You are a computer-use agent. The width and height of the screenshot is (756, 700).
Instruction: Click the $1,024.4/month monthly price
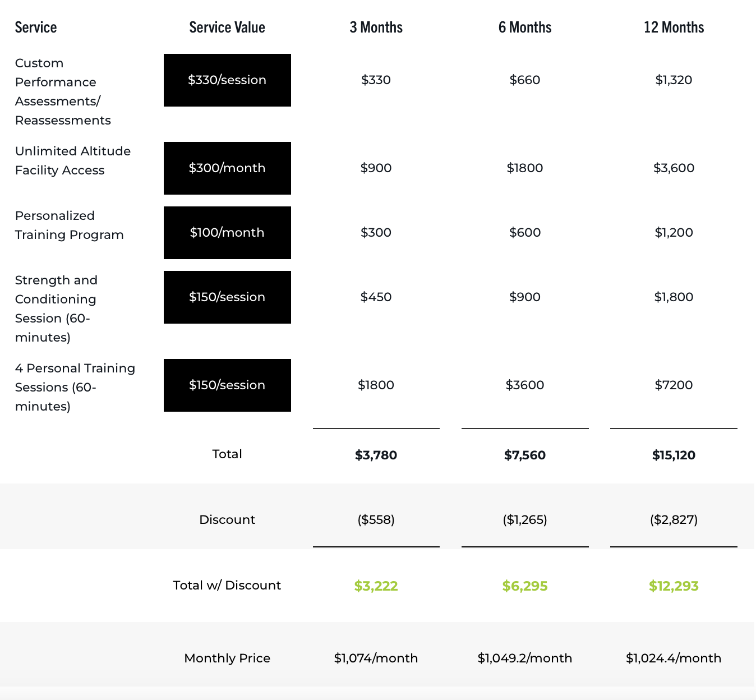[x=674, y=658]
